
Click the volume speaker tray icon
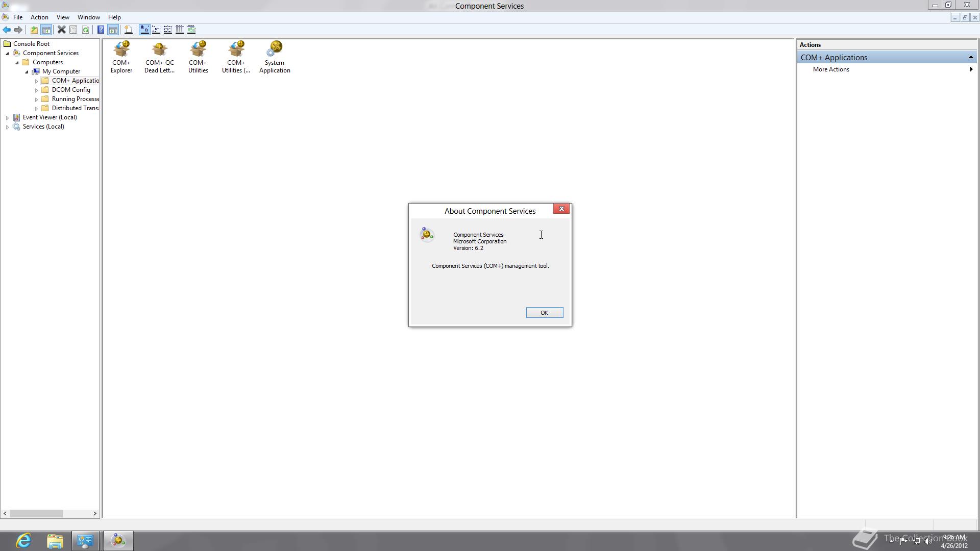tap(928, 541)
